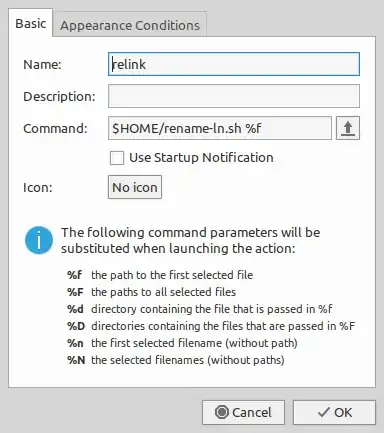Click the blue information icon

[39, 240]
